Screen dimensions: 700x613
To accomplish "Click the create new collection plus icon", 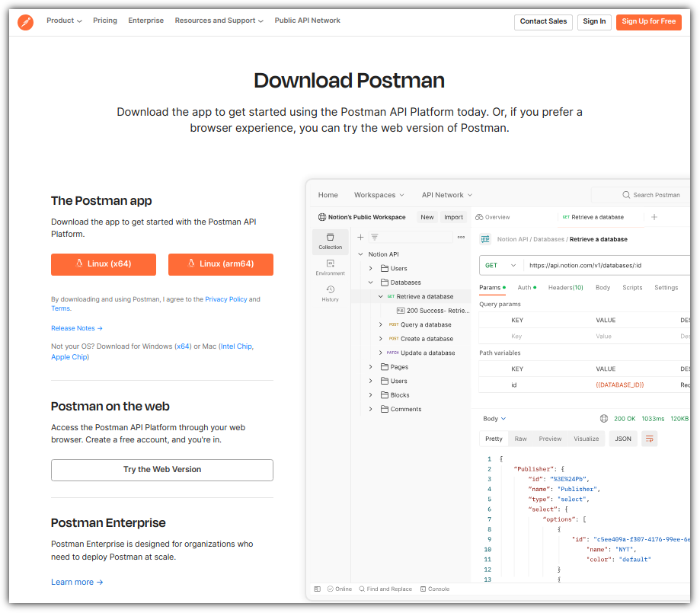I will pos(360,237).
